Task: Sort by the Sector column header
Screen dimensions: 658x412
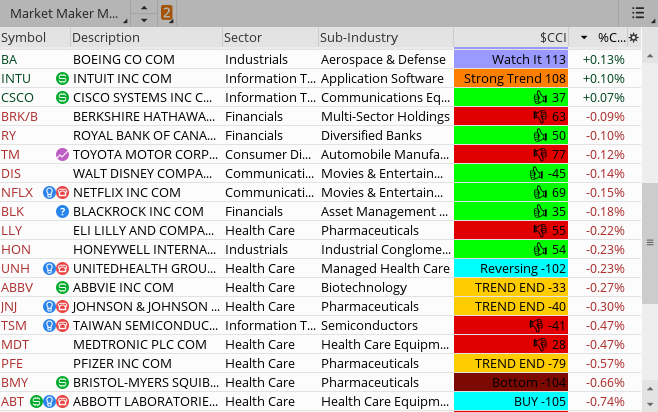Action: [x=243, y=37]
